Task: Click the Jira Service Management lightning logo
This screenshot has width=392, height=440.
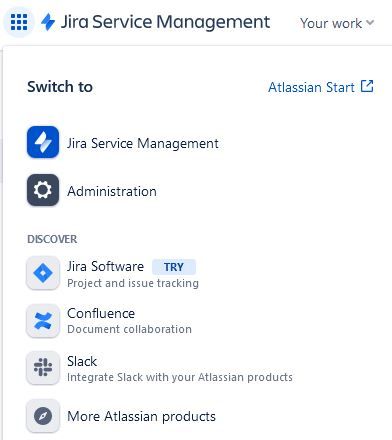Action: 48,22
